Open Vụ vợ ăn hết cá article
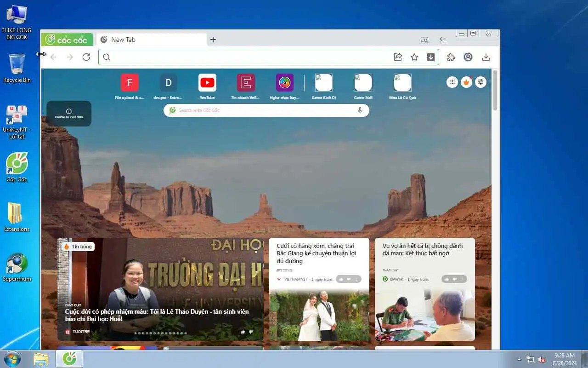This screenshot has height=368, width=588. [x=423, y=250]
